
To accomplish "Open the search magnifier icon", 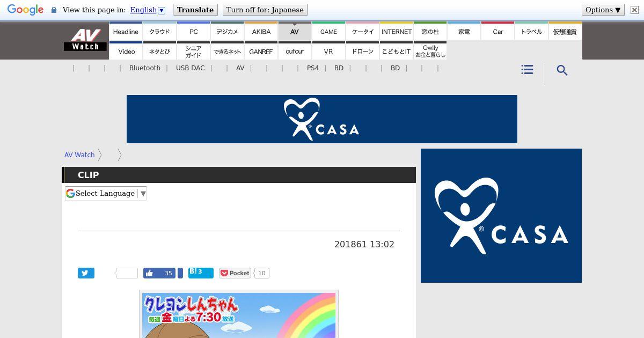I will (x=562, y=70).
